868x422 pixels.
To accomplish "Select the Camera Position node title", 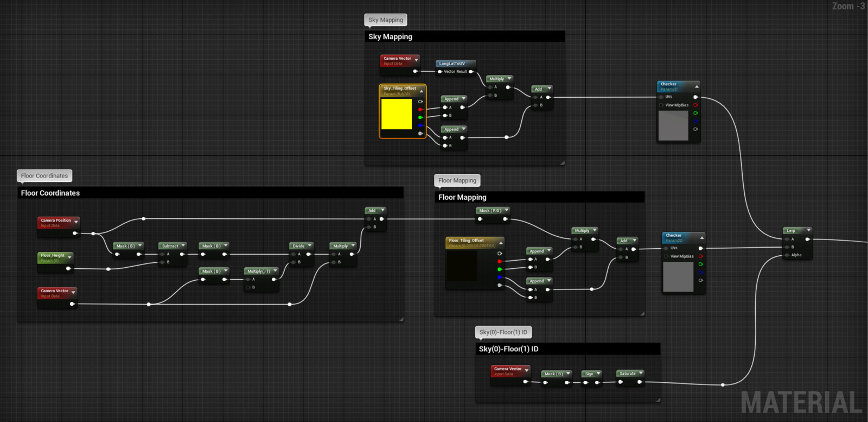I will (56, 221).
